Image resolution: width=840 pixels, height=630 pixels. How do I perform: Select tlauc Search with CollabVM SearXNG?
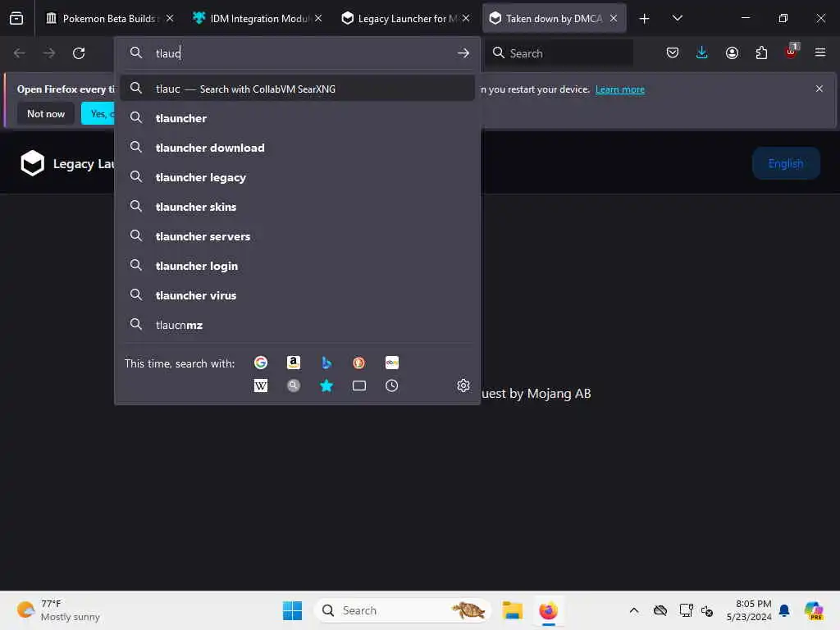tap(297, 89)
